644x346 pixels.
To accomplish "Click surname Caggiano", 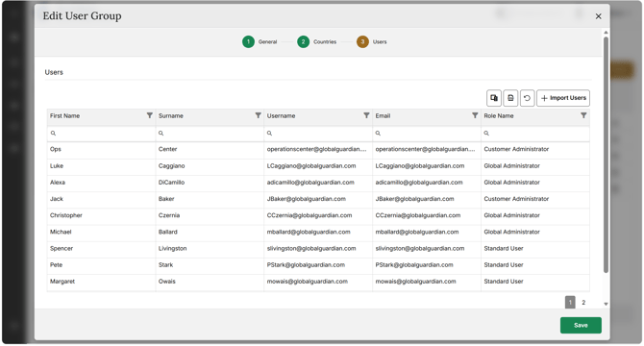I will (x=172, y=166).
